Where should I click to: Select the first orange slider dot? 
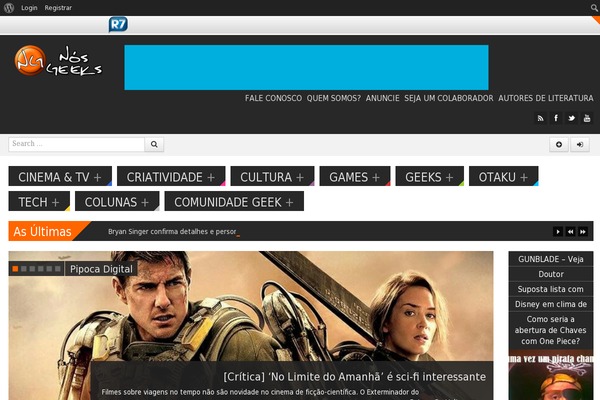(x=15, y=269)
